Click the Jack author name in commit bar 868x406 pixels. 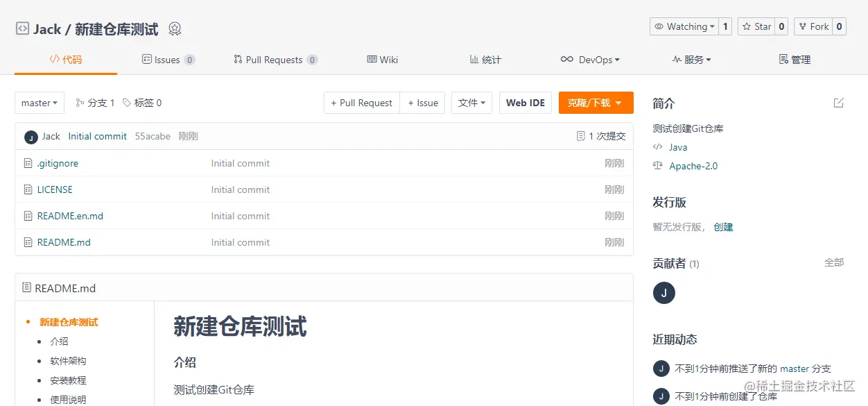pos(51,136)
